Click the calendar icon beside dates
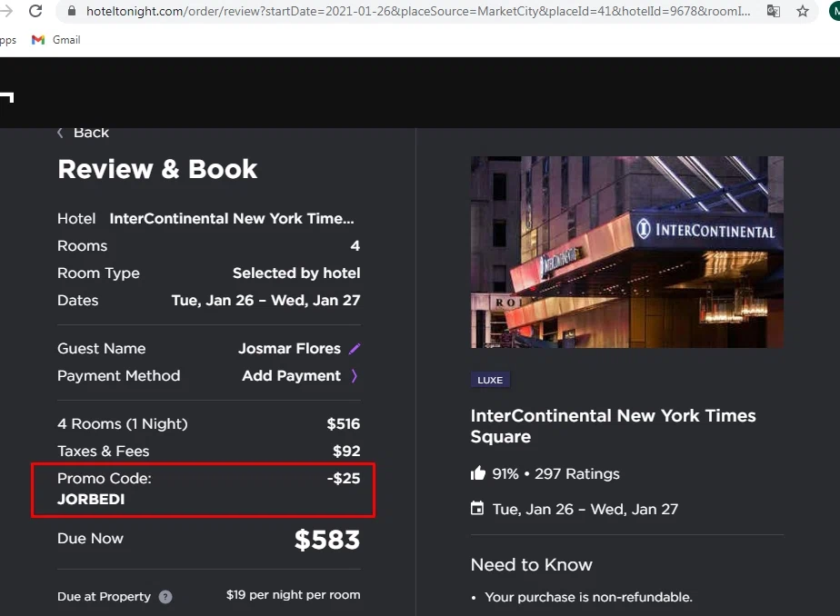 coord(476,509)
